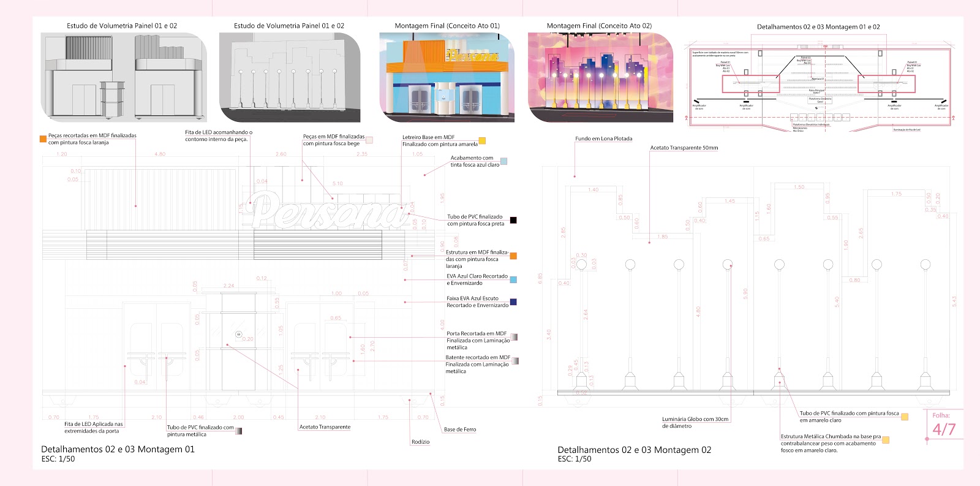Pick the dark blue swatch by 'Faixa EVA Azul Escuto'
The width and height of the screenshot is (980, 486).
point(513,302)
